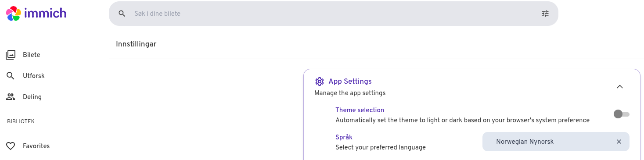
Task: Click the 'Manage the app settings' subtitle
Action: coord(350,93)
